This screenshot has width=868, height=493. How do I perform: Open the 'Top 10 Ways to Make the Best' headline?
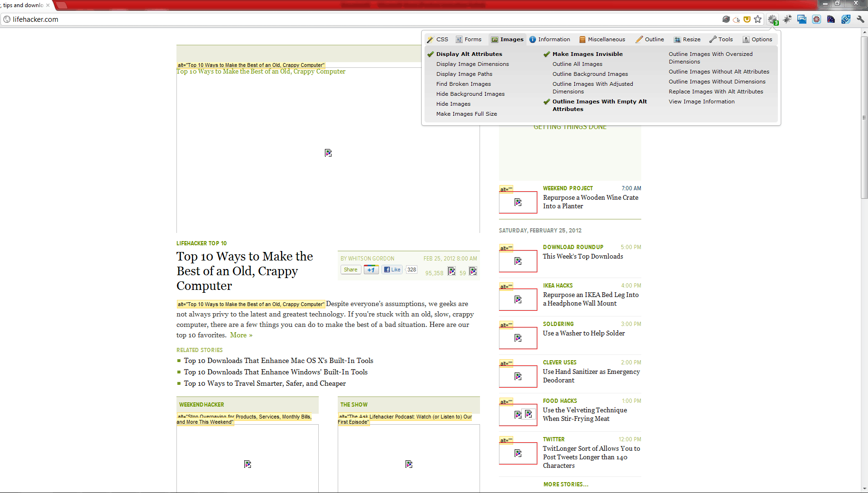pyautogui.click(x=245, y=271)
